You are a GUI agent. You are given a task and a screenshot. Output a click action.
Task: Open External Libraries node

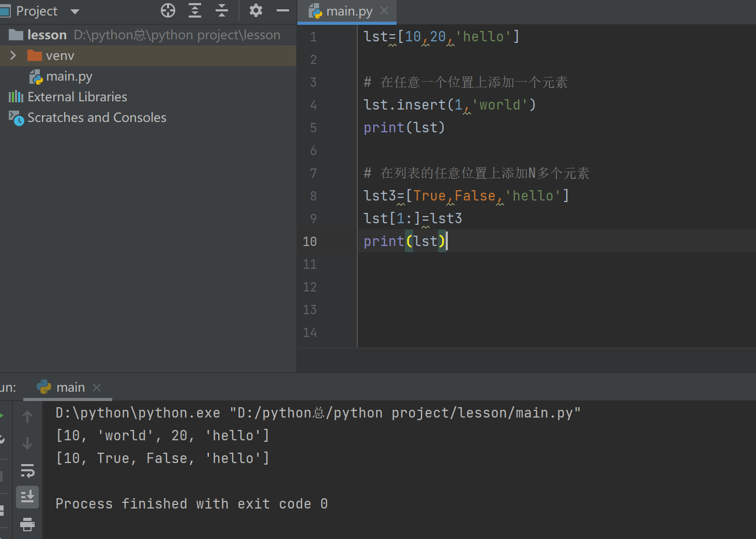click(x=78, y=97)
